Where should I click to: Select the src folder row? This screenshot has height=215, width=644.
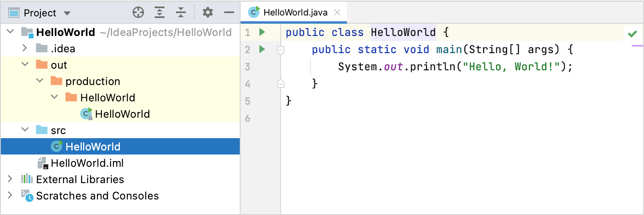click(120, 130)
